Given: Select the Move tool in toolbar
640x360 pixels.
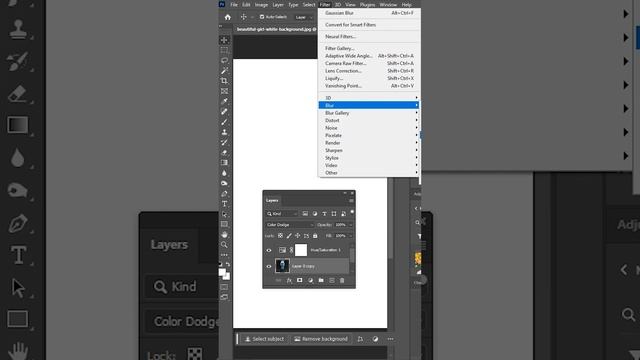Looking at the screenshot, I should point(224,40).
